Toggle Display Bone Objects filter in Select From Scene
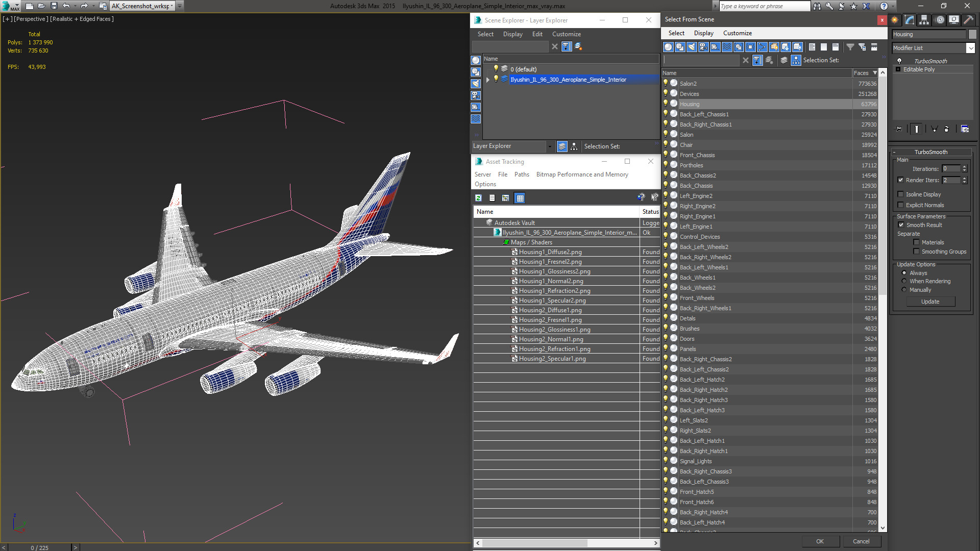This screenshot has width=980, height=551. pos(762,47)
